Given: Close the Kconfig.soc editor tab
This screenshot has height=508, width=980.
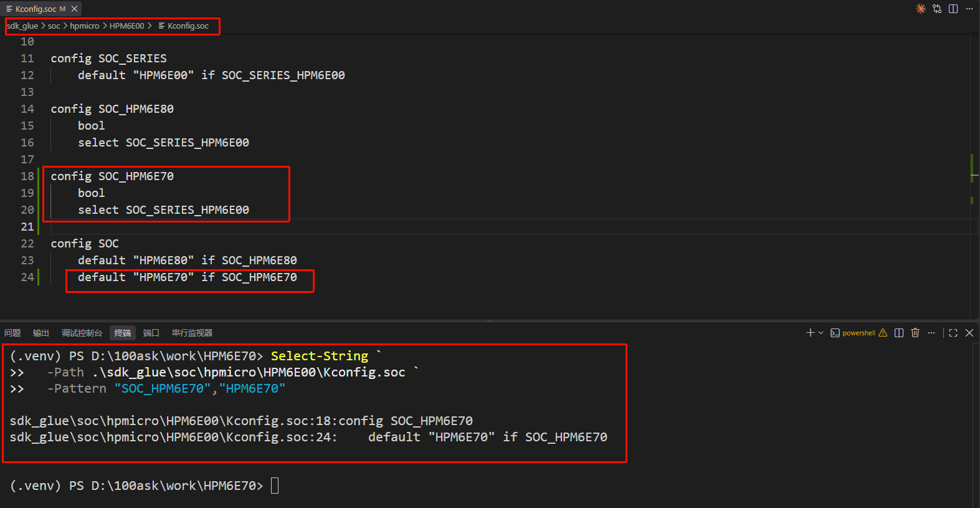Looking at the screenshot, I should coord(74,9).
